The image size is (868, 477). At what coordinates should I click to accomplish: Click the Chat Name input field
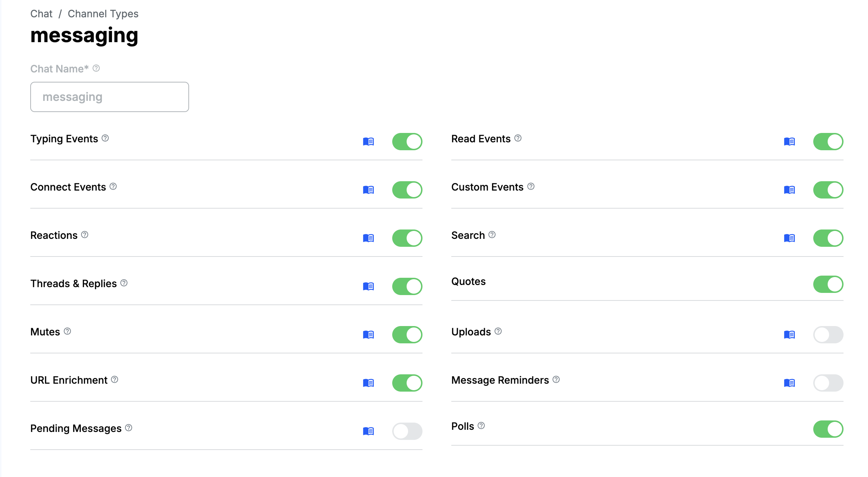109,97
